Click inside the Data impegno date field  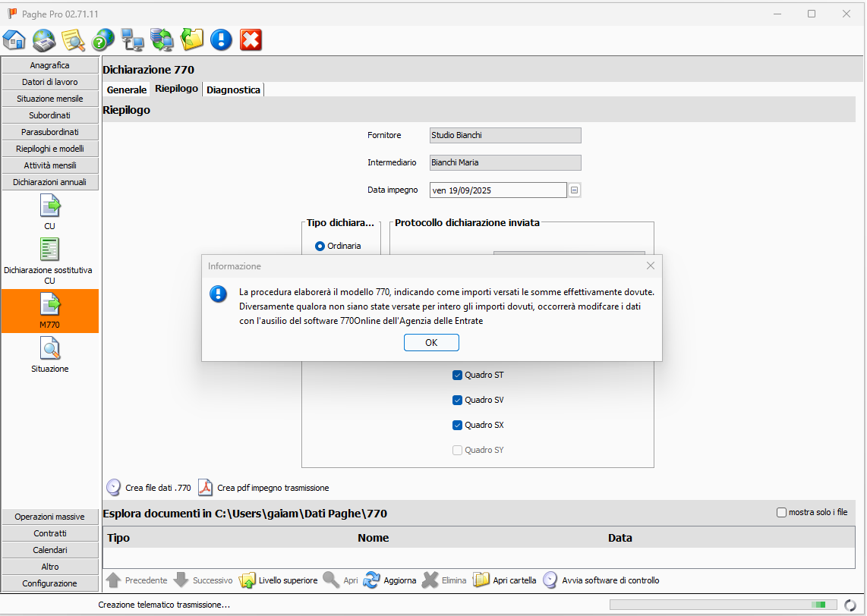[x=497, y=190]
